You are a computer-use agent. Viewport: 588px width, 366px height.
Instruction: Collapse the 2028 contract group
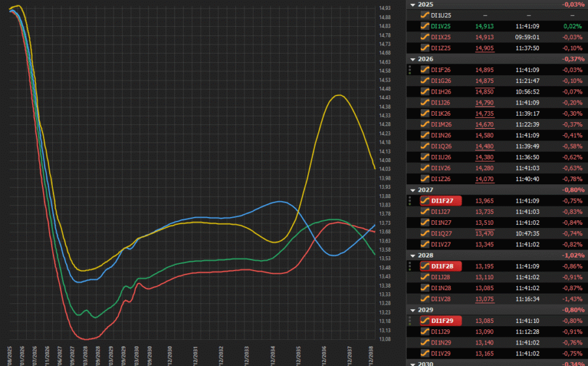(413, 256)
